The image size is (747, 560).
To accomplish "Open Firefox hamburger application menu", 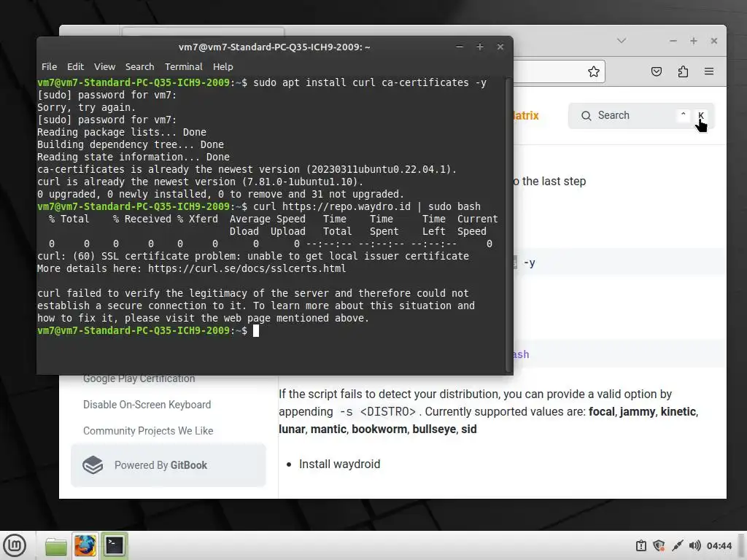I will click(x=709, y=71).
